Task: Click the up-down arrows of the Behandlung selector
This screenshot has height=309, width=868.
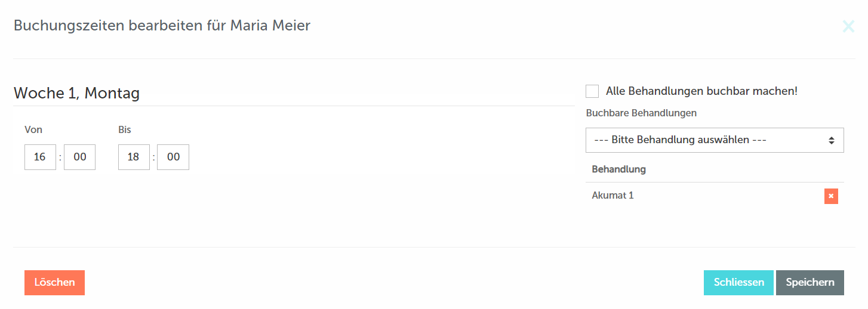Action: coord(831,140)
